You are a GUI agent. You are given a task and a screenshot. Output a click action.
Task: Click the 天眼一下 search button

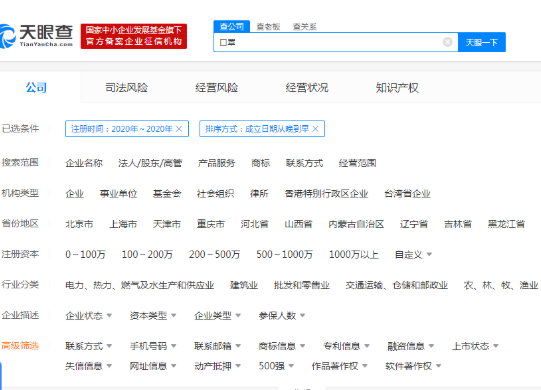[x=482, y=42]
